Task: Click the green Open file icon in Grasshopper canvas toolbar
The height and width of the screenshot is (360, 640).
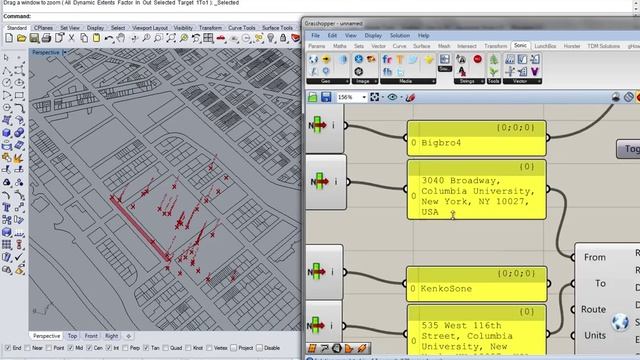Action: click(x=313, y=97)
